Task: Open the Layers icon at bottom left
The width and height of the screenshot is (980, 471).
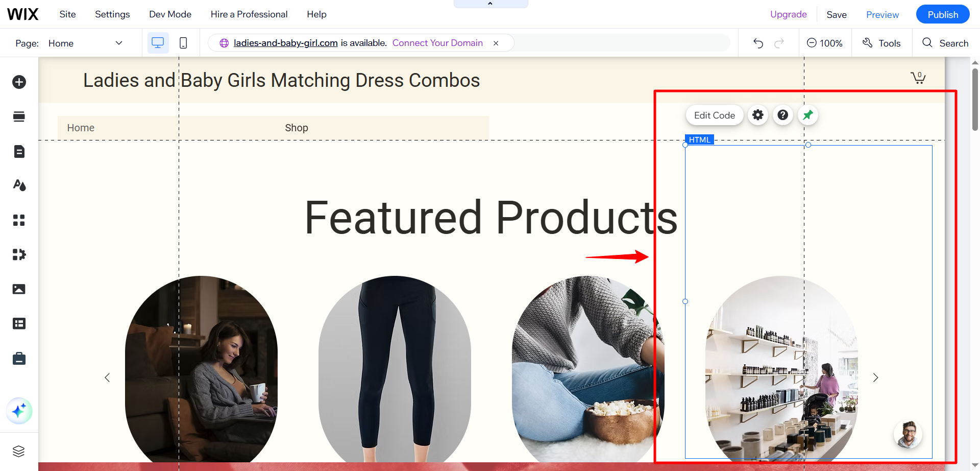Action: (x=19, y=451)
